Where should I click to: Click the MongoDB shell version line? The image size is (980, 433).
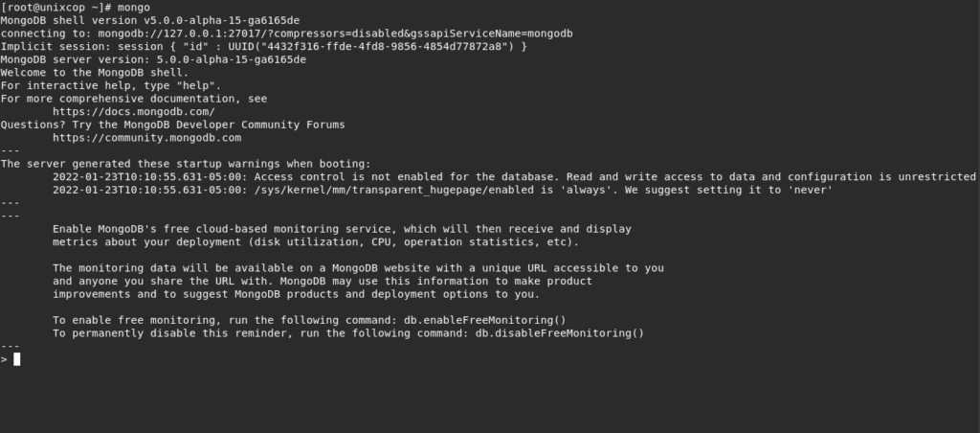pos(150,21)
